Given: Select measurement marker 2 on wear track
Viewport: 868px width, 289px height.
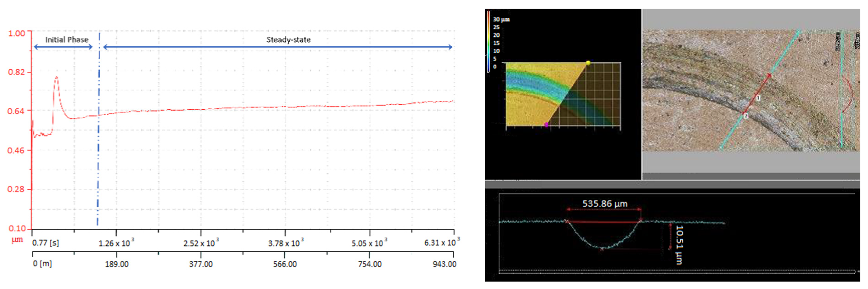Looking at the screenshot, I should click(x=746, y=116).
